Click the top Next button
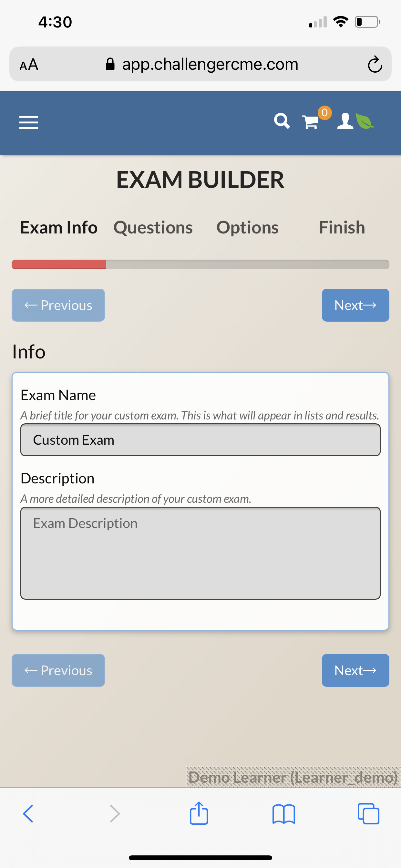 click(x=355, y=305)
